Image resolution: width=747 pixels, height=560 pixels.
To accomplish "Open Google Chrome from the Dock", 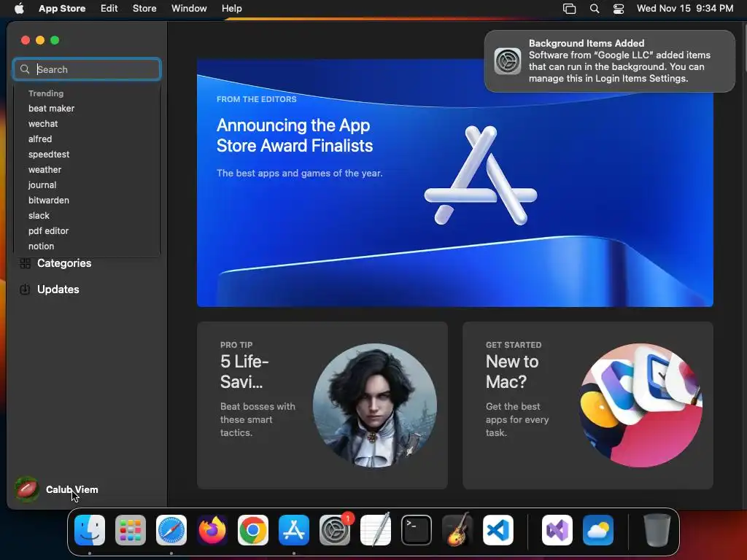I will pos(253,530).
